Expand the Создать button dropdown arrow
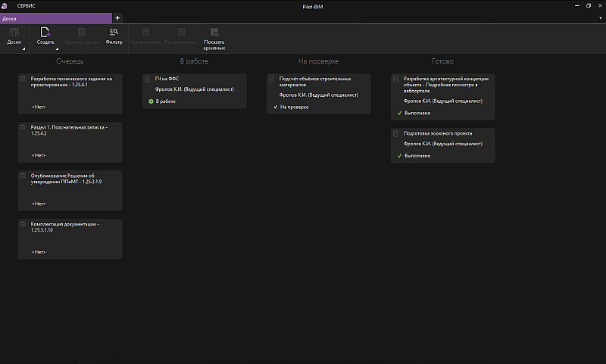 coord(58,49)
